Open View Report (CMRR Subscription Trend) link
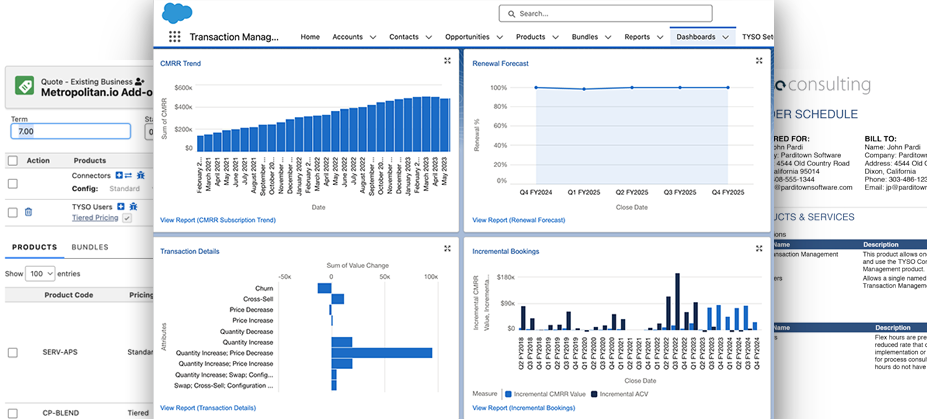Viewport: 927px width, 419px height. [215, 219]
